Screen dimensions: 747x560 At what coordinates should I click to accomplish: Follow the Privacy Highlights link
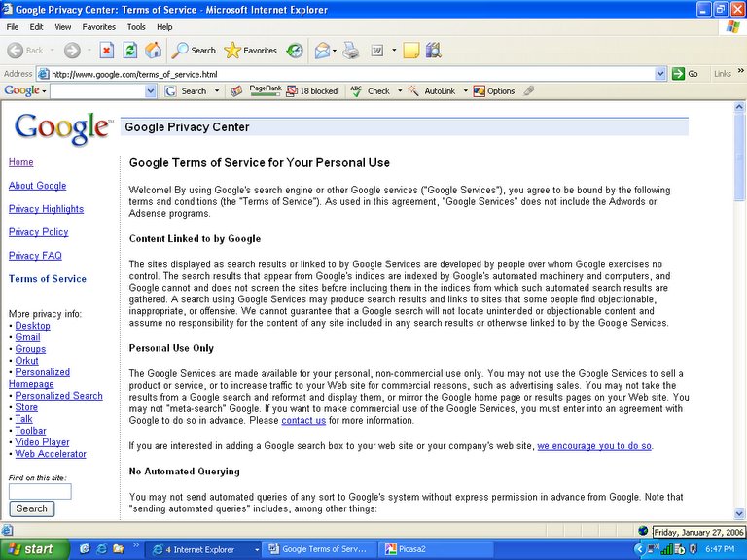[47, 209]
